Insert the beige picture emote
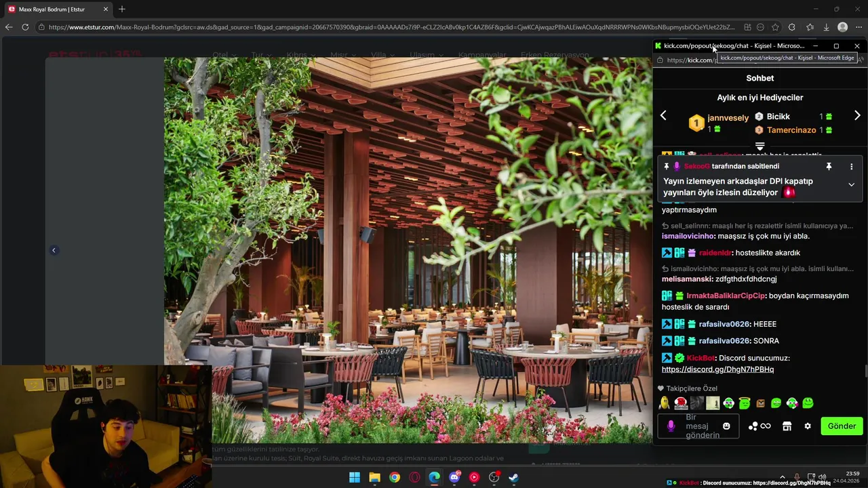Image resolution: width=868 pixels, height=488 pixels. coord(713,403)
